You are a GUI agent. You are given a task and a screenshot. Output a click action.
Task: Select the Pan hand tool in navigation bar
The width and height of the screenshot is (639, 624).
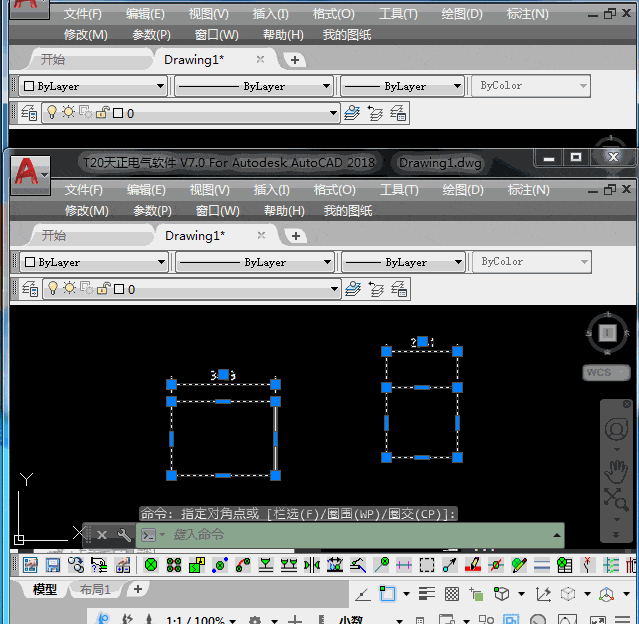click(616, 467)
